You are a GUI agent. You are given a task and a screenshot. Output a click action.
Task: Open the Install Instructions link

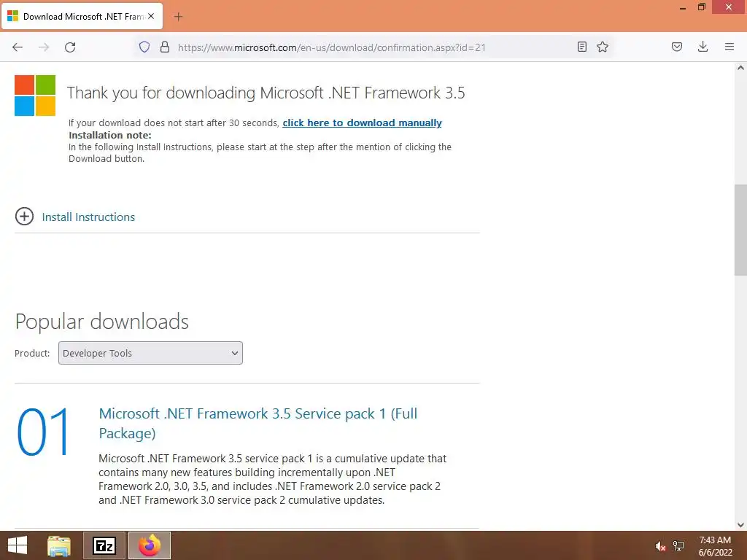[88, 217]
